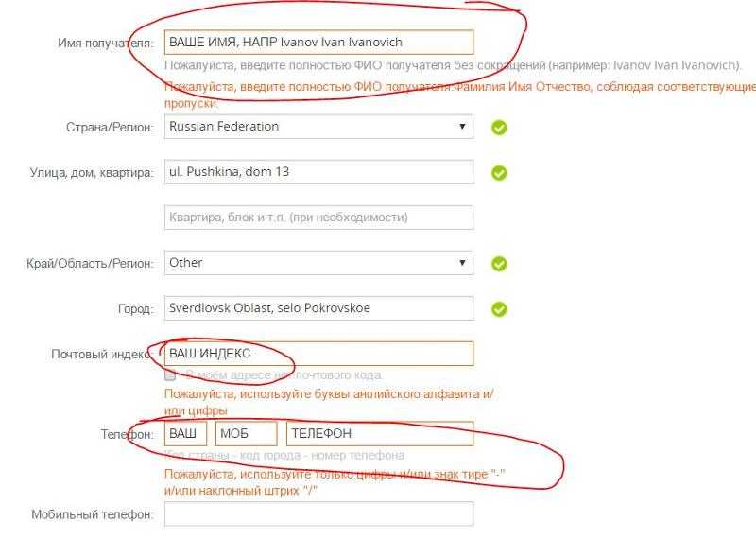Expand the Other region dropdown

[318, 263]
